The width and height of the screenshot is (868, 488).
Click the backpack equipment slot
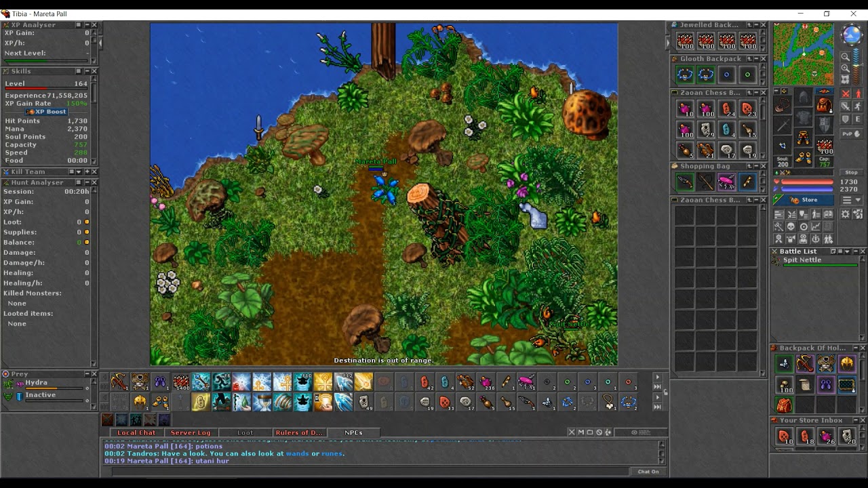pos(825,105)
